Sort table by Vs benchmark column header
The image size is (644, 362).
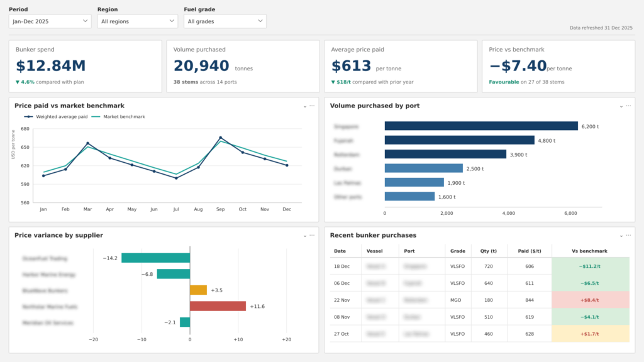[589, 251]
